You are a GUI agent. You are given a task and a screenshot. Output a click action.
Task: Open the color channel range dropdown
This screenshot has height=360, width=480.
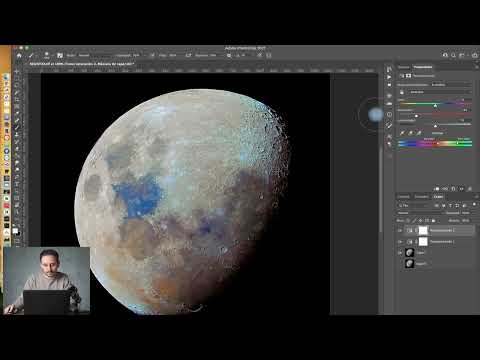[440, 92]
